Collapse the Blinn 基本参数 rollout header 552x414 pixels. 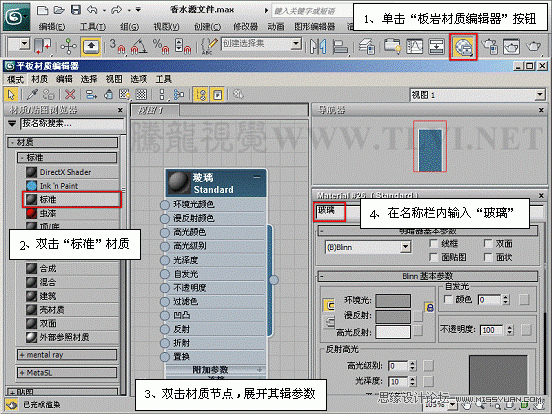point(428,276)
